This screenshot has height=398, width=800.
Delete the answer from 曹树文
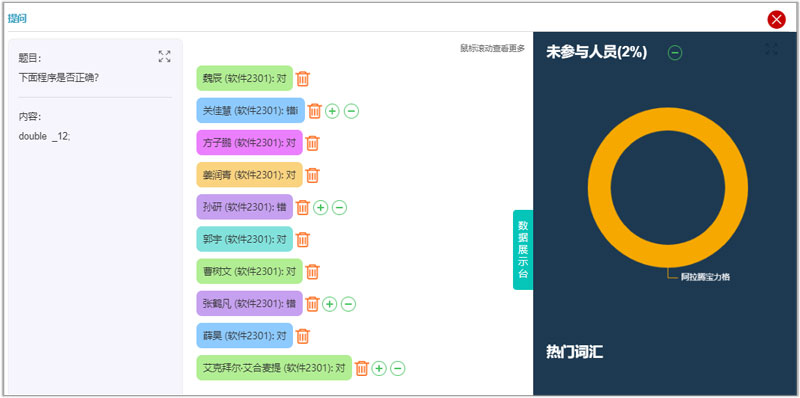(x=313, y=271)
